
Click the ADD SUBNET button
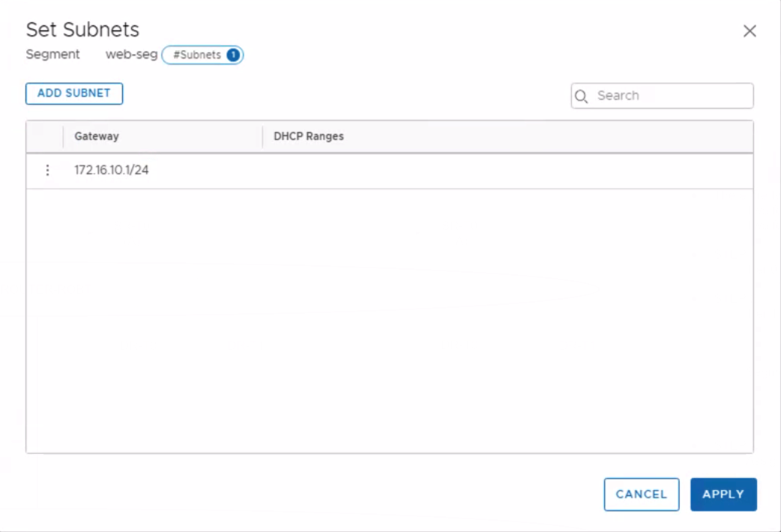pyautogui.click(x=74, y=94)
